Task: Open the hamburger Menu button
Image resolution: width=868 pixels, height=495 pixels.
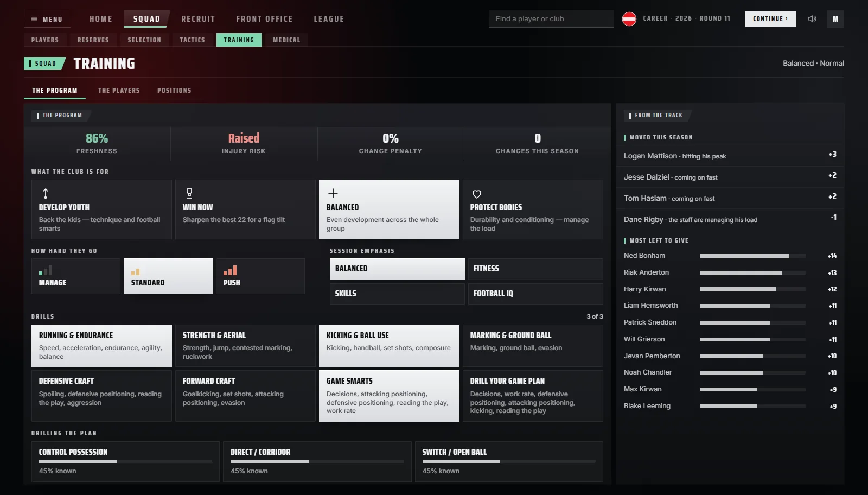Action: 47,19
